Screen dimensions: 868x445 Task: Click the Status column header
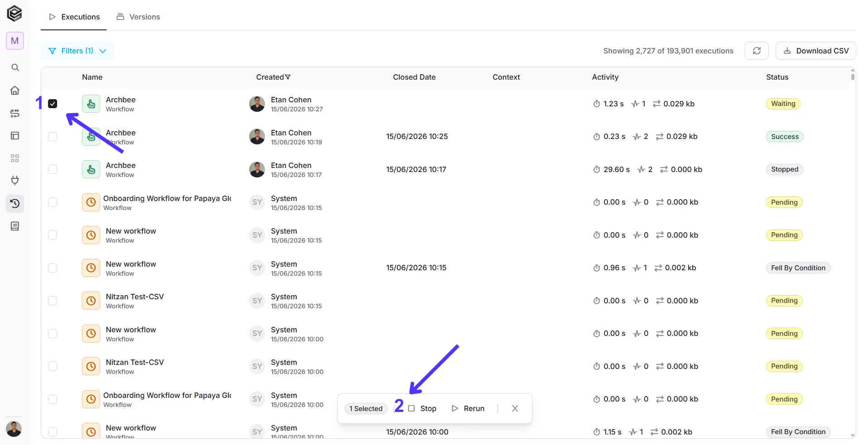[777, 77]
